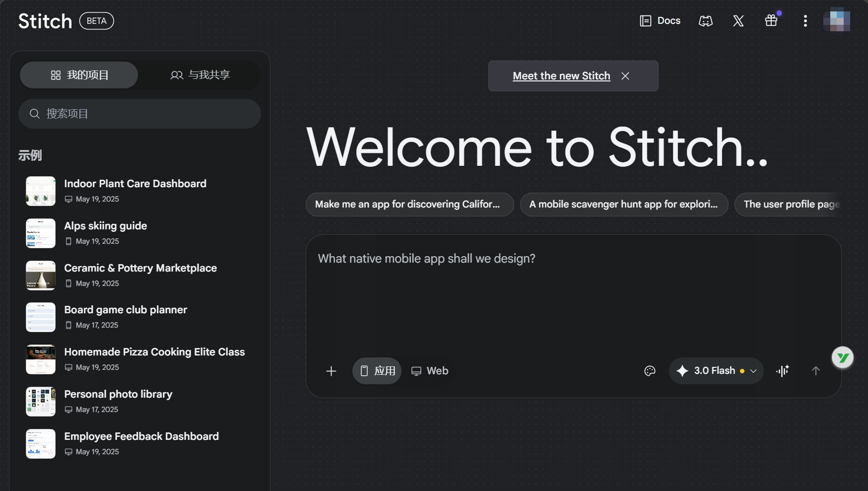This screenshot has height=491, width=868.
Task: Open the Alps skiing guide thumbnail
Action: tap(41, 233)
